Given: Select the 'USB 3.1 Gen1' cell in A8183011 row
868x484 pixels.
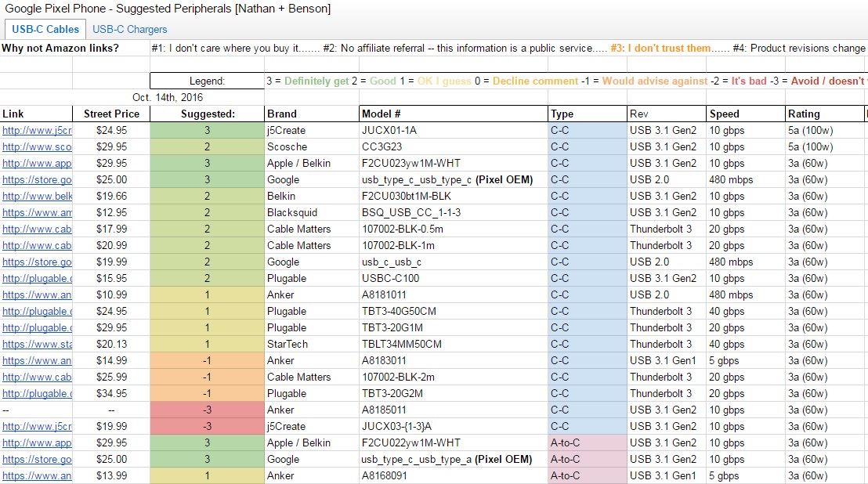Looking at the screenshot, I should tap(667, 360).
